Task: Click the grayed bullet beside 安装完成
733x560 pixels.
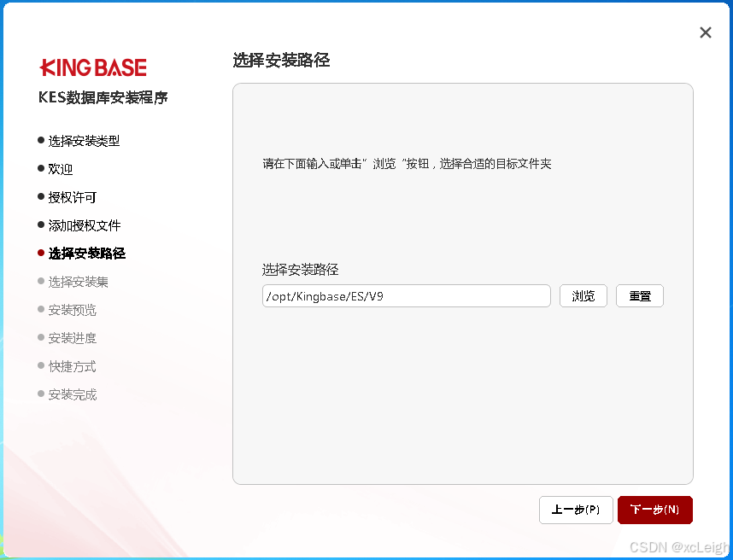Action: 41,394
